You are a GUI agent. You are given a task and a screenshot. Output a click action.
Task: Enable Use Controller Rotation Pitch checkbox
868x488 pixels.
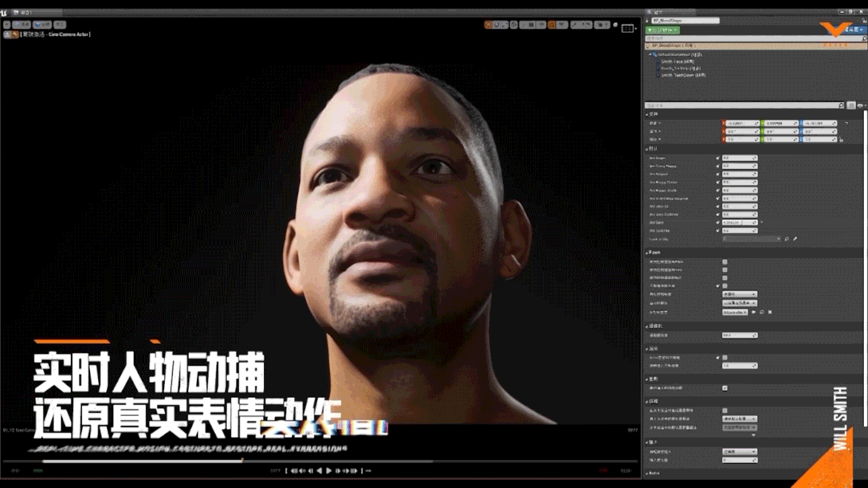click(725, 262)
